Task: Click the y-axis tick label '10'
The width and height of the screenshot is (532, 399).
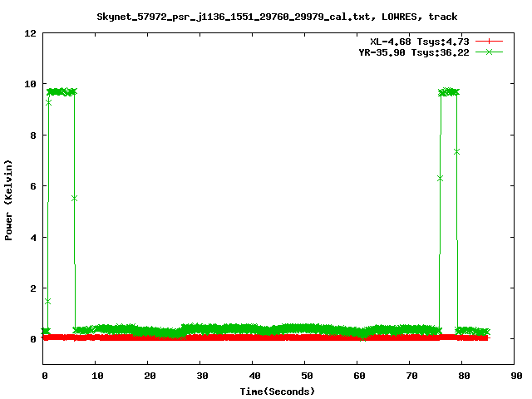Action: point(30,84)
